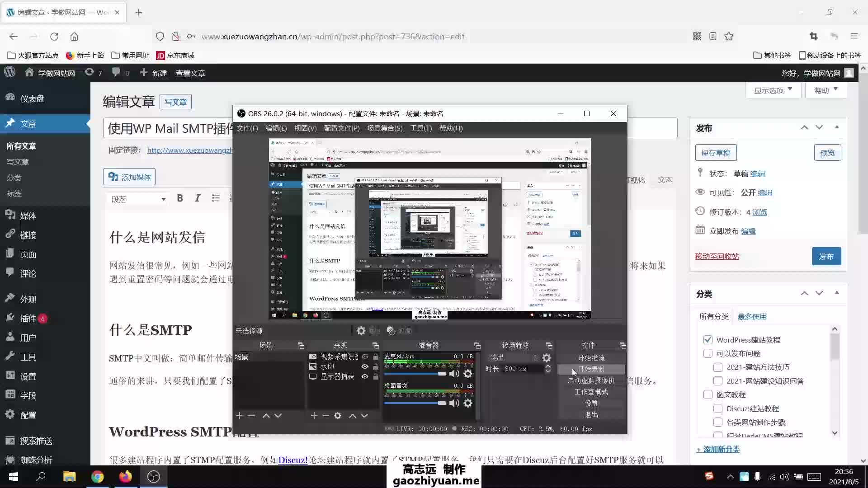Screen dimensions: 868x488
Task: Move source up arrow in 来源 panel
Action: point(353,416)
